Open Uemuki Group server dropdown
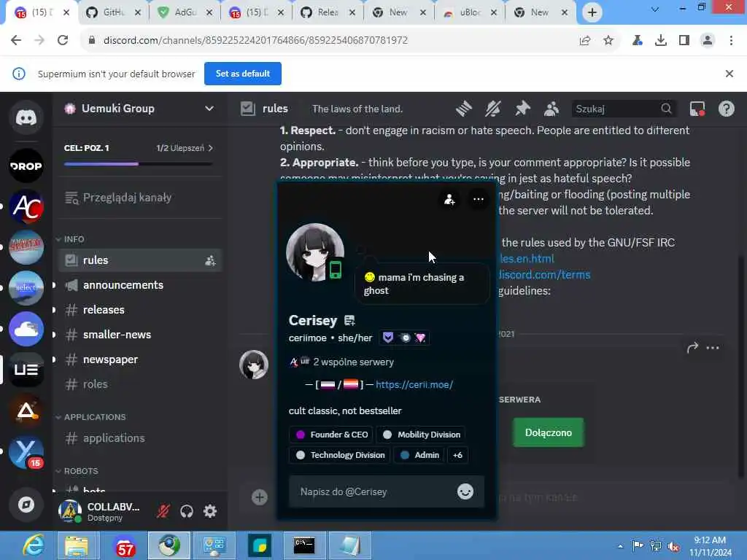747x560 pixels. coord(209,109)
